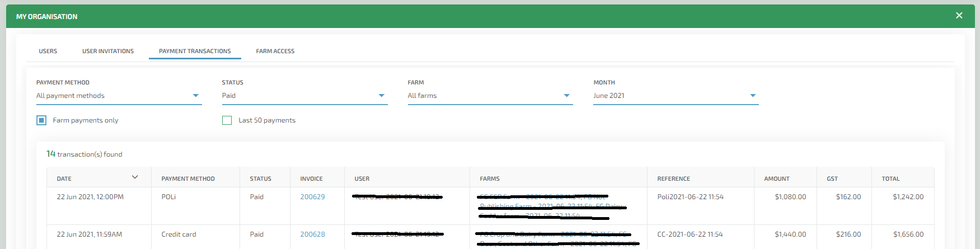
Task: Click the Paid status in invoice 200628 row
Action: (x=256, y=234)
